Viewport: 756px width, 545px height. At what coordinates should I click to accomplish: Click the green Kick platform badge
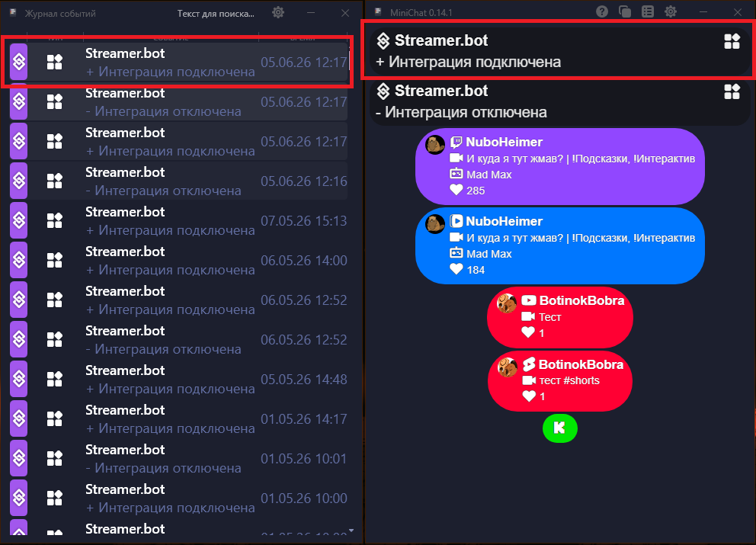[x=560, y=428]
